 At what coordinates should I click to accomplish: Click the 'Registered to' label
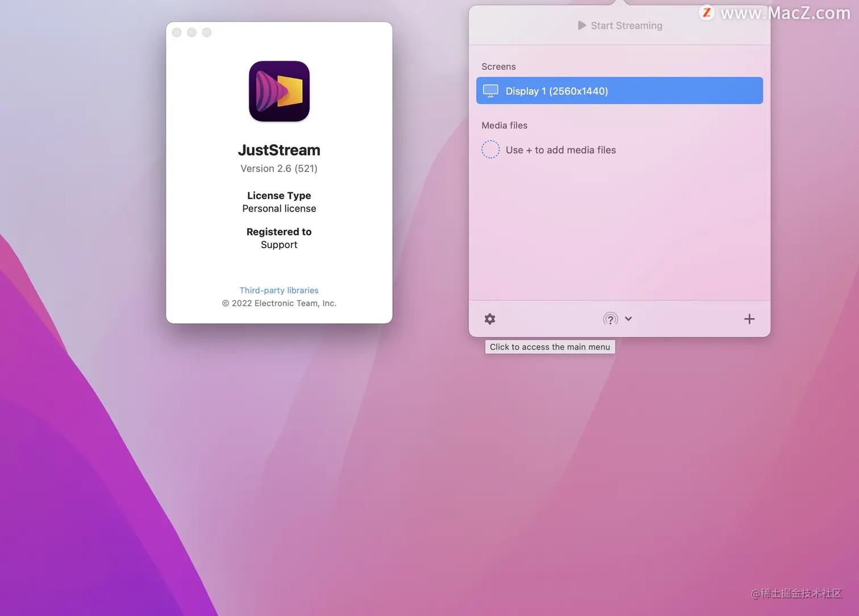(279, 232)
